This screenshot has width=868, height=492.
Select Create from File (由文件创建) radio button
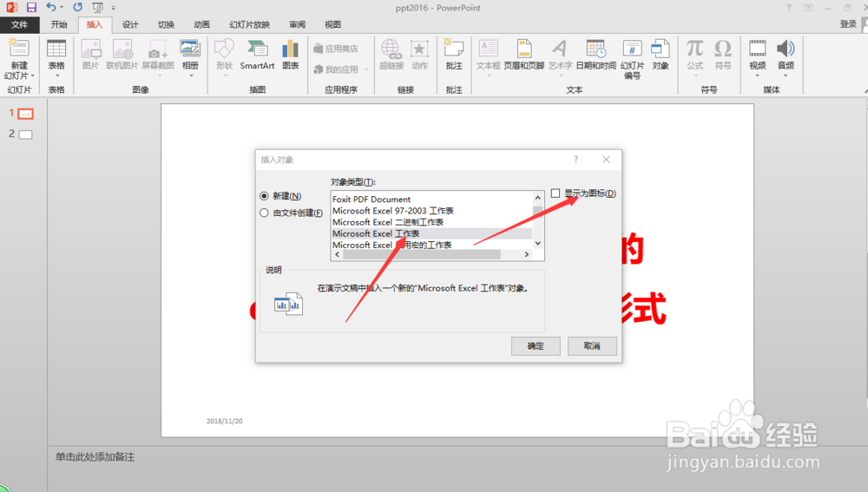point(264,213)
